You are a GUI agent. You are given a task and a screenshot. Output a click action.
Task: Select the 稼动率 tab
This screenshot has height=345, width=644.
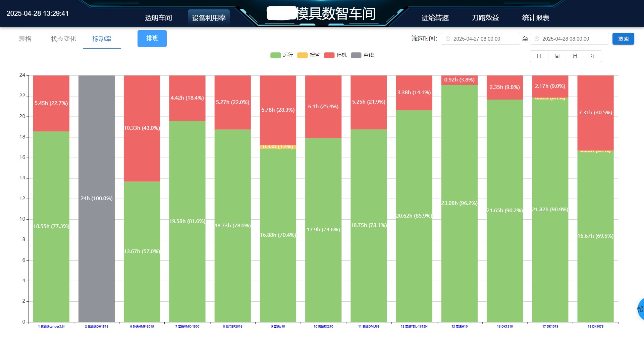point(102,39)
